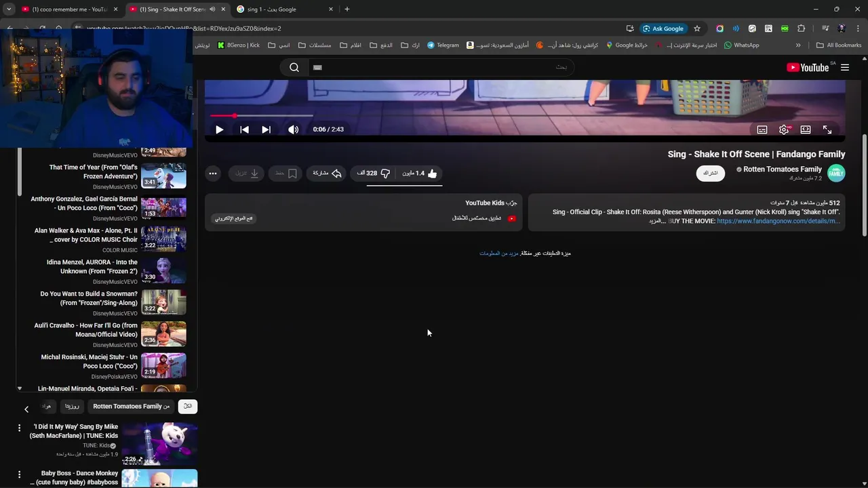Bookmark this page with the star icon
This screenshot has height=488, width=868.
tap(696, 28)
